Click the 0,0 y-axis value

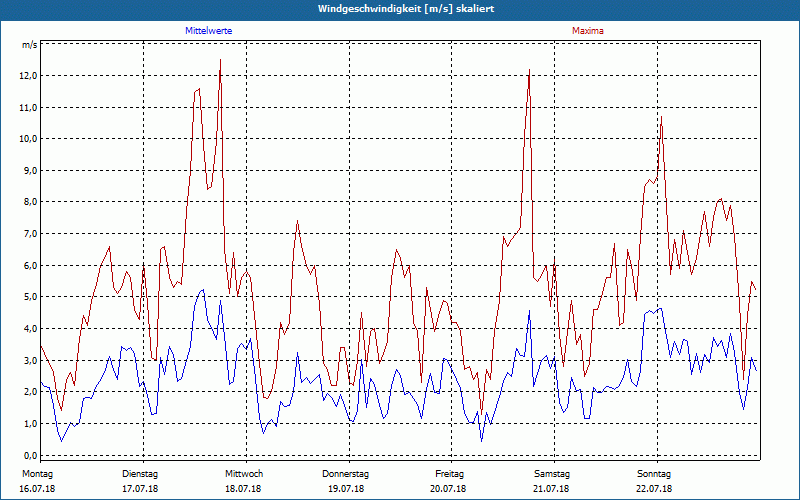31,455
